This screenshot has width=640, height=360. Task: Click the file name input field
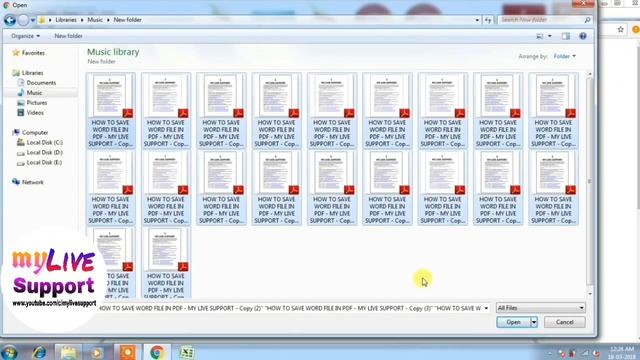(x=290, y=308)
